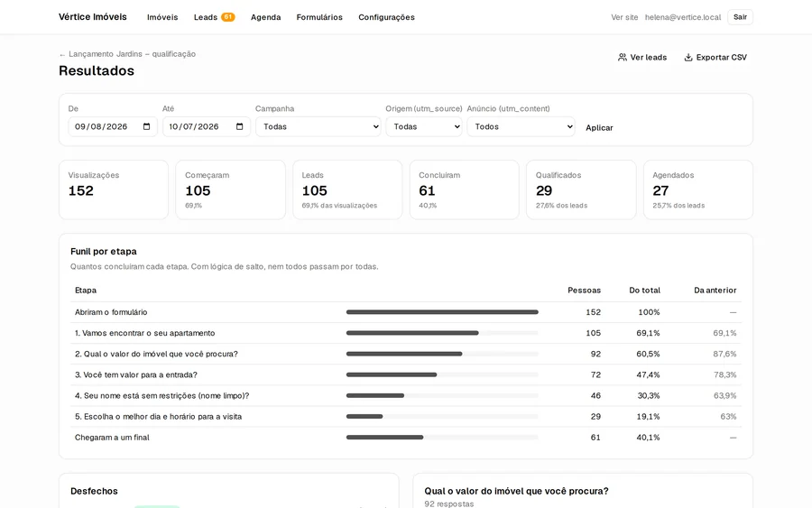Image resolution: width=812 pixels, height=508 pixels.
Task: Click the 'Chegaram a um final' row label
Action: point(112,438)
